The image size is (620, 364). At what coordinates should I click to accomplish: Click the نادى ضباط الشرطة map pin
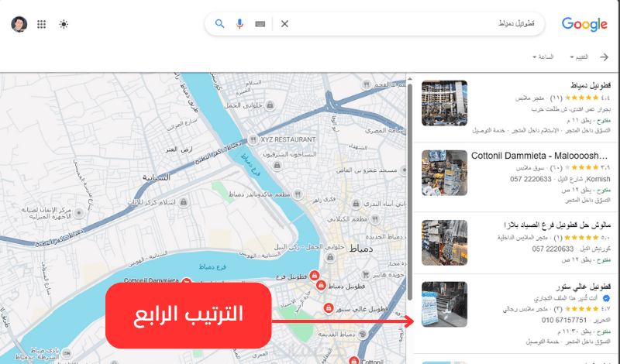click(67, 352)
